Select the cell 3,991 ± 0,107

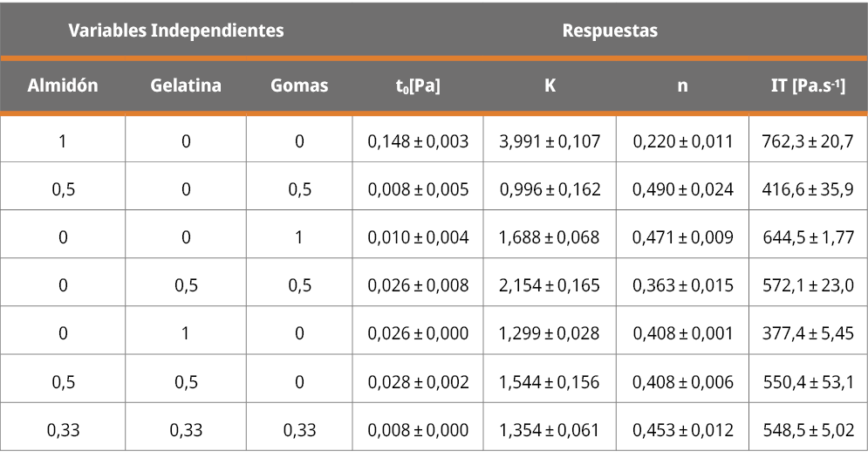pyautogui.click(x=550, y=141)
